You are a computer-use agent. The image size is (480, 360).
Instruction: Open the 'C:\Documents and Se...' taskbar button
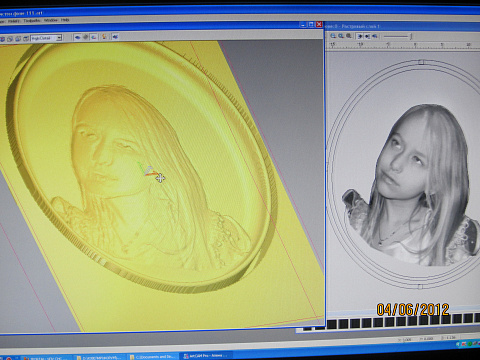[x=153, y=357]
